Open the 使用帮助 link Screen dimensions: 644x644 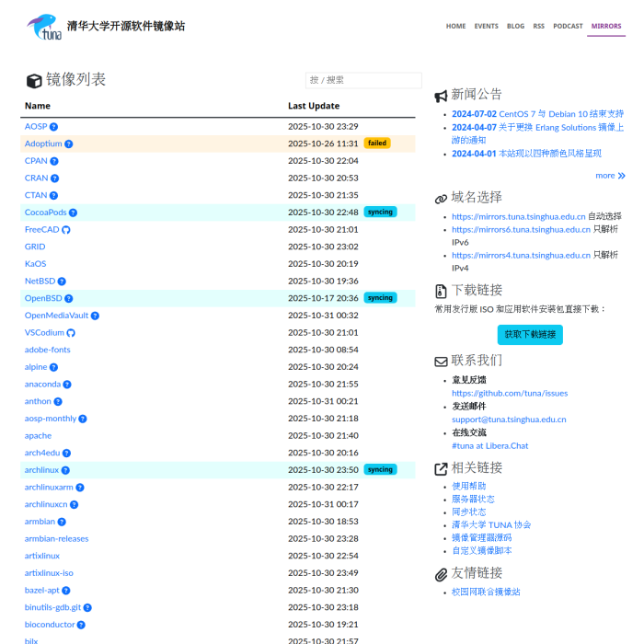468,487
